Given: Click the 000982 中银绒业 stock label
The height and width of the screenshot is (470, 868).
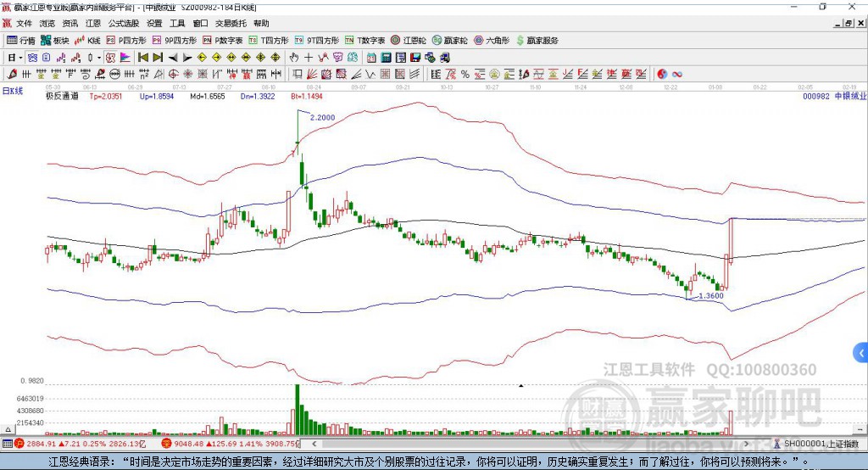Looking at the screenshot, I should click(835, 96).
